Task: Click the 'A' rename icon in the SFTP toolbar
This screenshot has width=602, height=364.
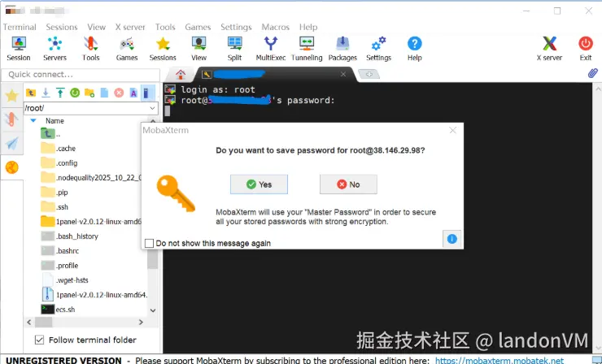Action: point(133,93)
